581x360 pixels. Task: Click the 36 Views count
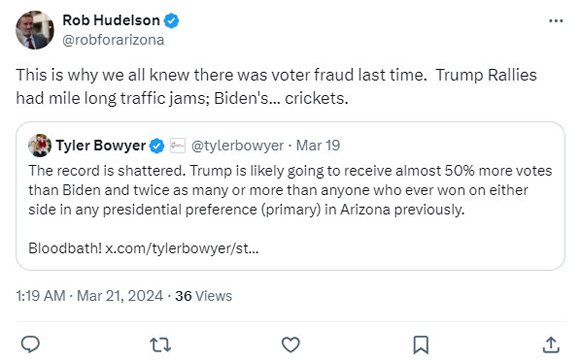[203, 296]
